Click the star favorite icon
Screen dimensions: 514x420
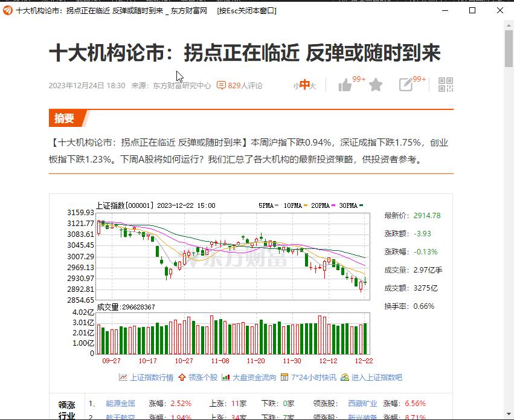pyautogui.click(x=375, y=85)
